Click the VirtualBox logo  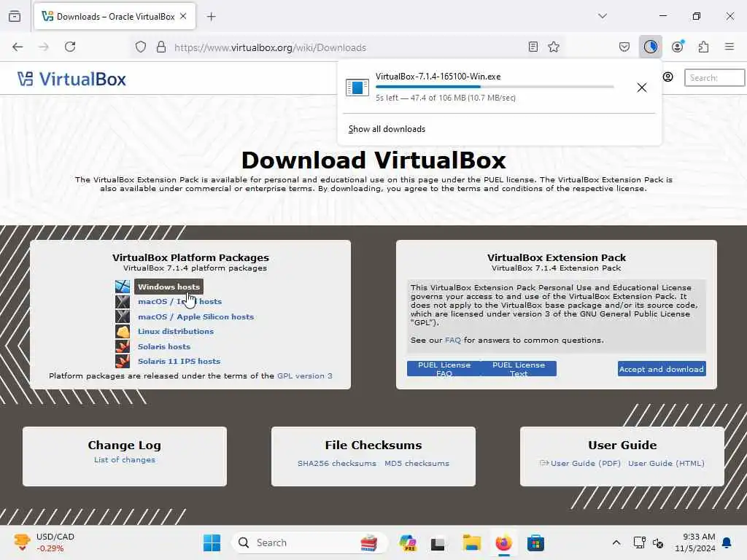click(72, 79)
